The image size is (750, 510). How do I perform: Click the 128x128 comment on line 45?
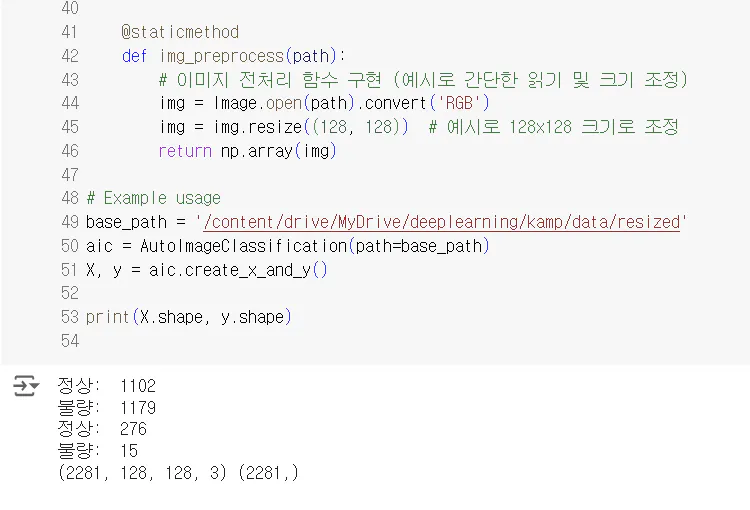coord(553,127)
